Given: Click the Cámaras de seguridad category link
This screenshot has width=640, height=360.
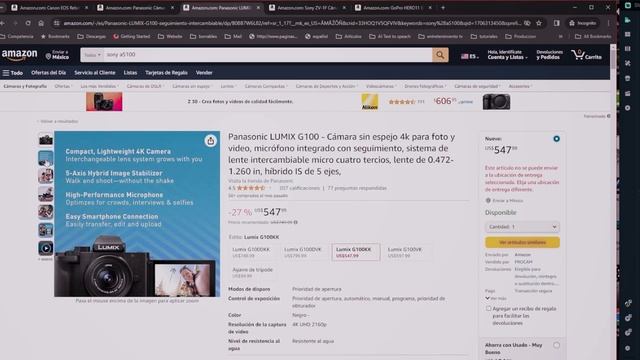Looking at the screenshot, I should pyautogui.click(x=476, y=86).
